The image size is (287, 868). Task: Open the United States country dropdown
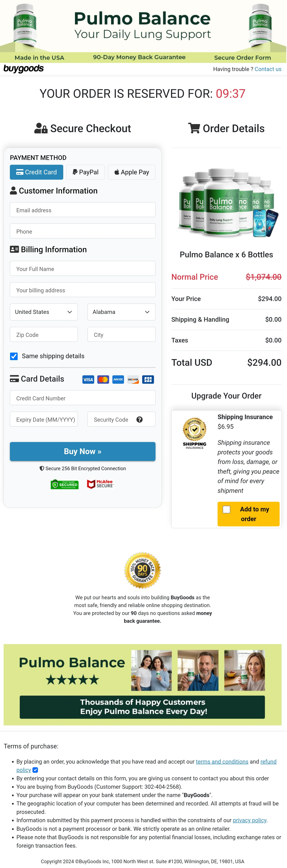tap(44, 312)
